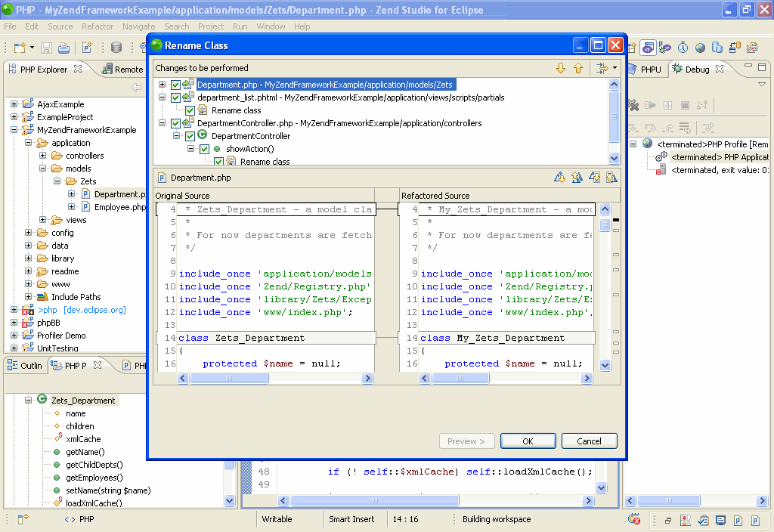Click third compare navigation icon in Department.php bar
This screenshot has width=774, height=532.
594,177
